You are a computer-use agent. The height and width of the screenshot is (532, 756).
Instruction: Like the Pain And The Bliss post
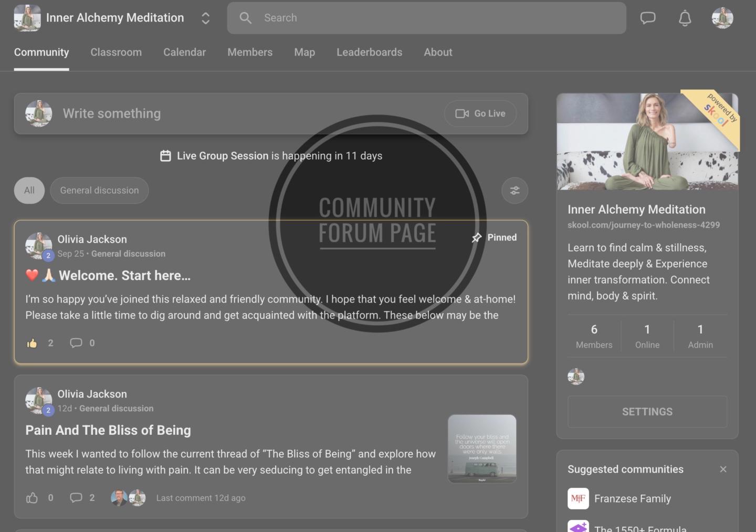coord(33,498)
